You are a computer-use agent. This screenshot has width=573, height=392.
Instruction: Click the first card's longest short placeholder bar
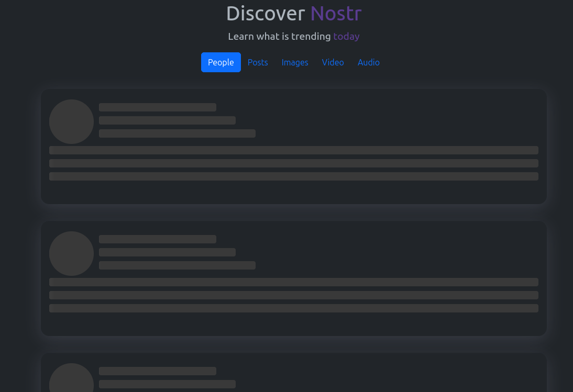(177, 133)
